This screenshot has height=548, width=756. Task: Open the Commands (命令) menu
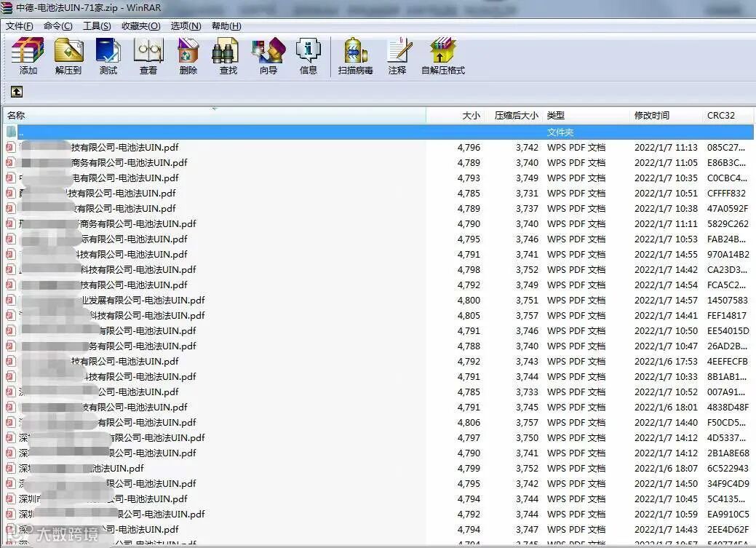[x=58, y=26]
